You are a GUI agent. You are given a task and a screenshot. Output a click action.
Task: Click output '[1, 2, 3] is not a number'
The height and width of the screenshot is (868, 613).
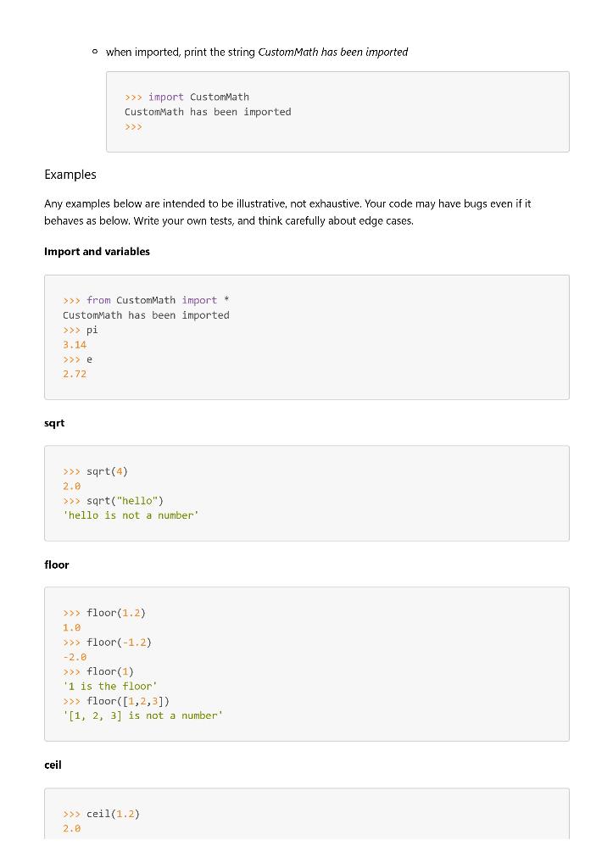(x=142, y=715)
